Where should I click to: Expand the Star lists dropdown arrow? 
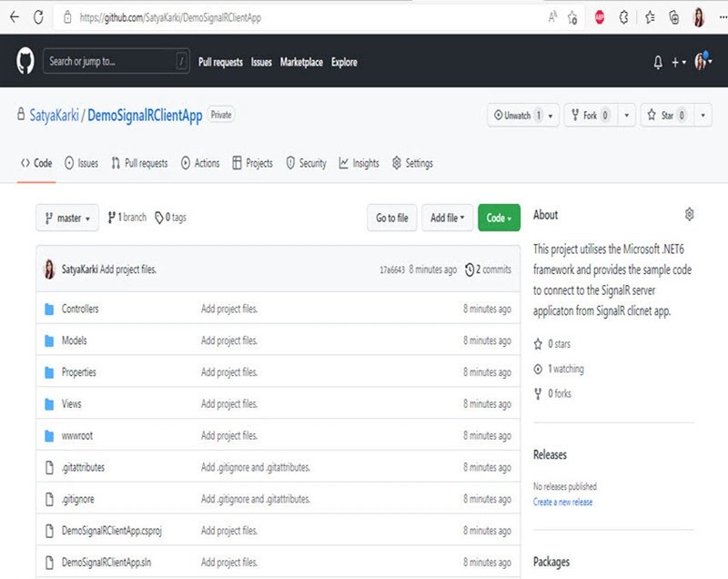click(703, 115)
